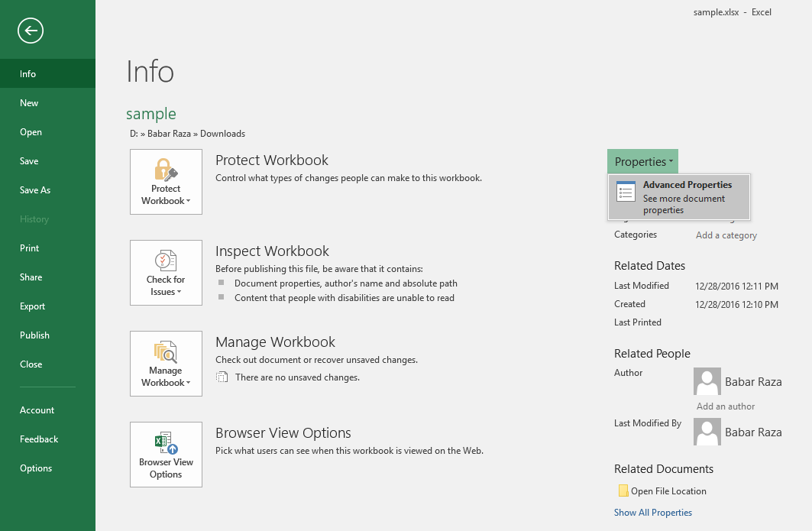This screenshot has width=812, height=531.
Task: Click the Open File Location folder icon
Action: [623, 491]
